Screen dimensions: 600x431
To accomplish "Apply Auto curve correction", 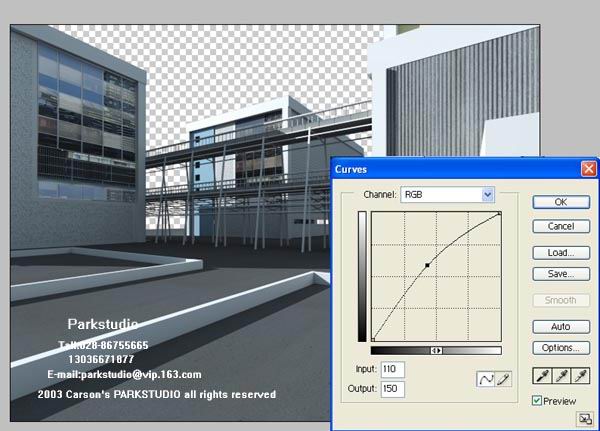I will 561,327.
